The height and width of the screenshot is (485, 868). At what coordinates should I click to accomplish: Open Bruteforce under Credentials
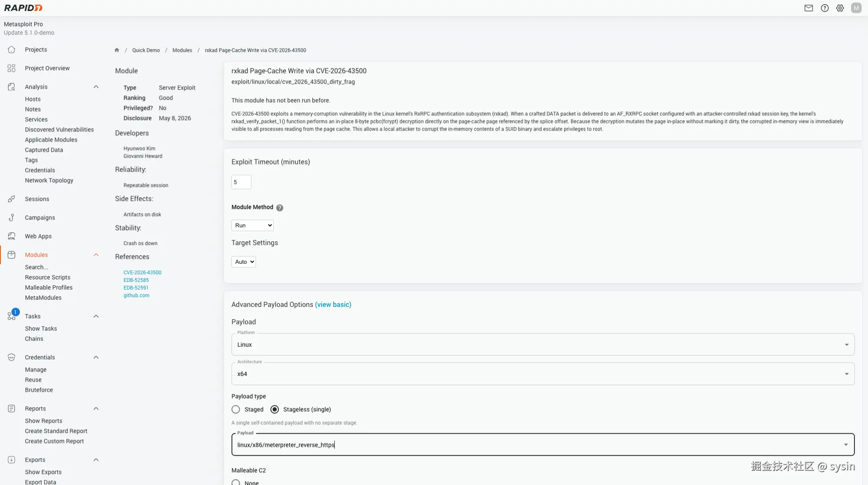pyautogui.click(x=39, y=390)
